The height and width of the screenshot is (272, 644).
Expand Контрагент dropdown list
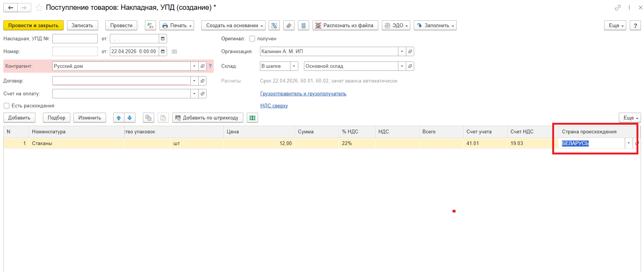194,66
